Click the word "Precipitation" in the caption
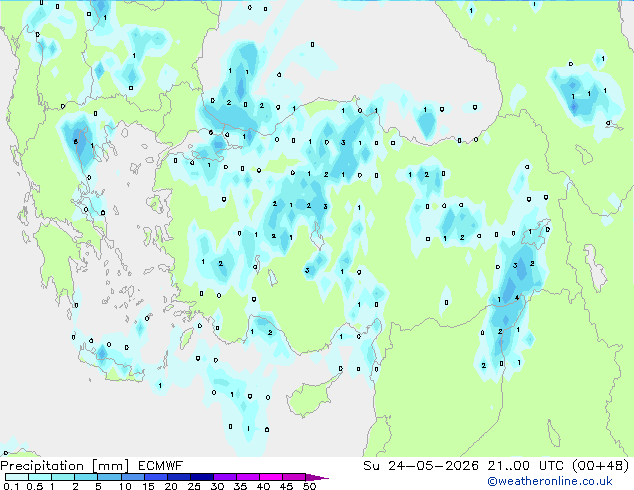 point(42,466)
